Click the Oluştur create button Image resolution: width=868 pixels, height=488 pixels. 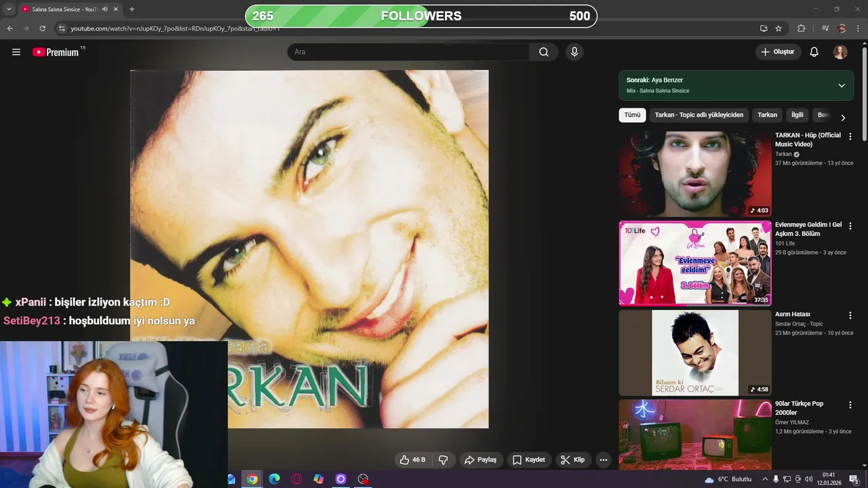coord(778,52)
